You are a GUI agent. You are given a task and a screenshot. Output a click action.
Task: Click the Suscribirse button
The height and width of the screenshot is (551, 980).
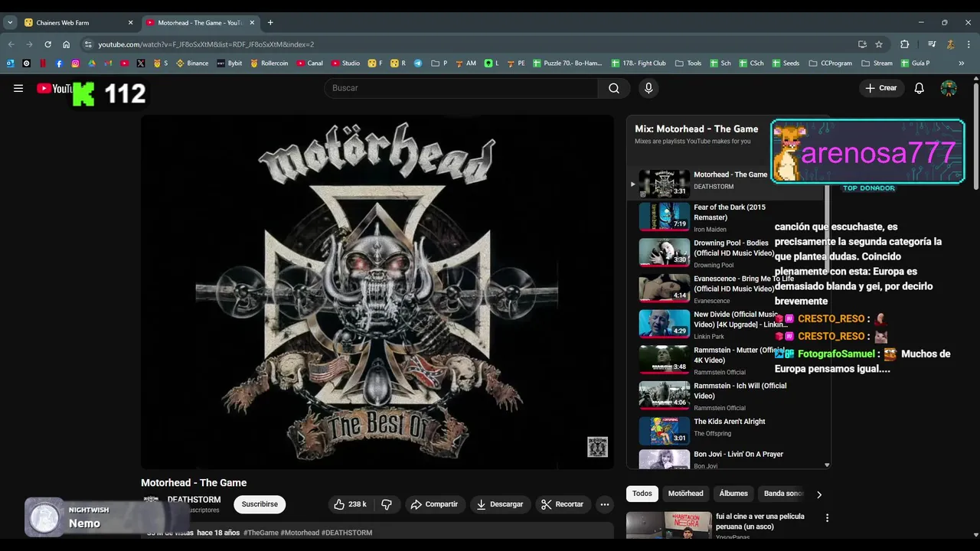tap(260, 504)
